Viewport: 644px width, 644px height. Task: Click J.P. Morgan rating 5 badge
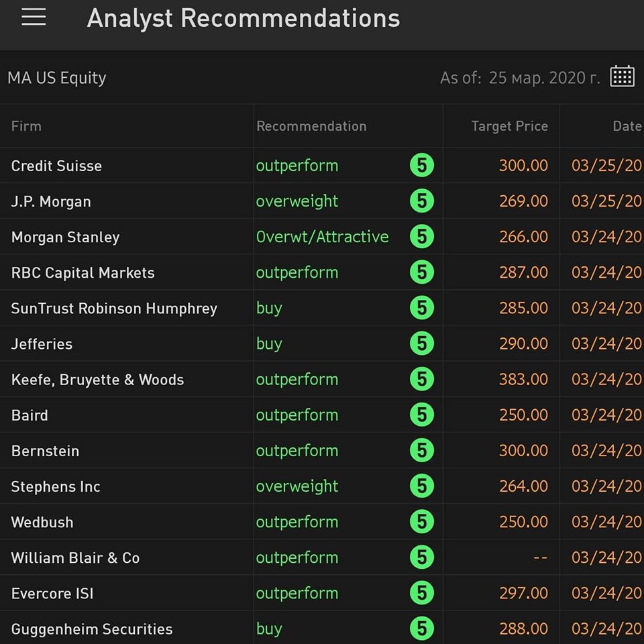(x=422, y=201)
